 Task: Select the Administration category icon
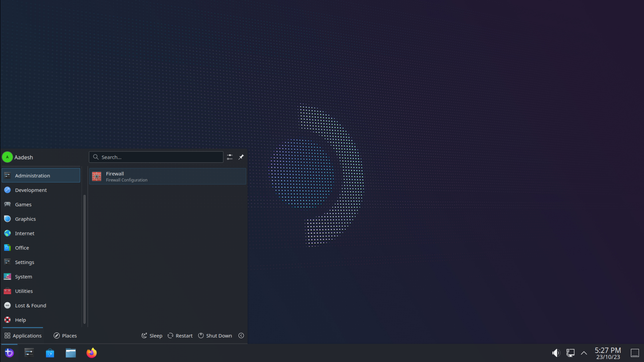click(8, 175)
